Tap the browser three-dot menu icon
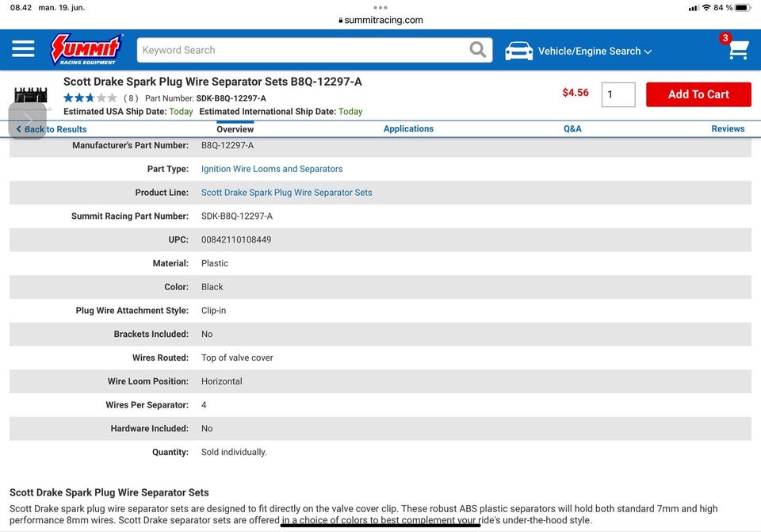The width and height of the screenshot is (761, 532). tap(380, 7)
